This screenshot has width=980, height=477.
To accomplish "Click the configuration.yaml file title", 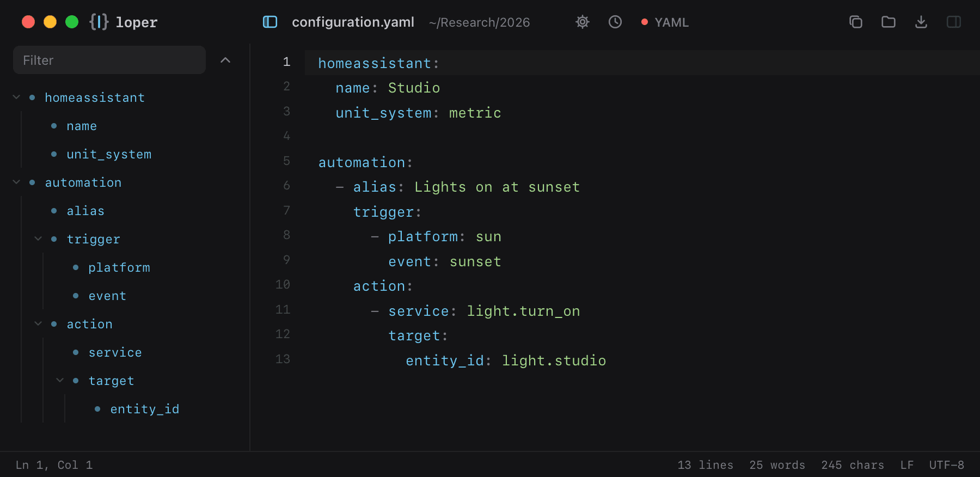I will pyautogui.click(x=353, y=22).
